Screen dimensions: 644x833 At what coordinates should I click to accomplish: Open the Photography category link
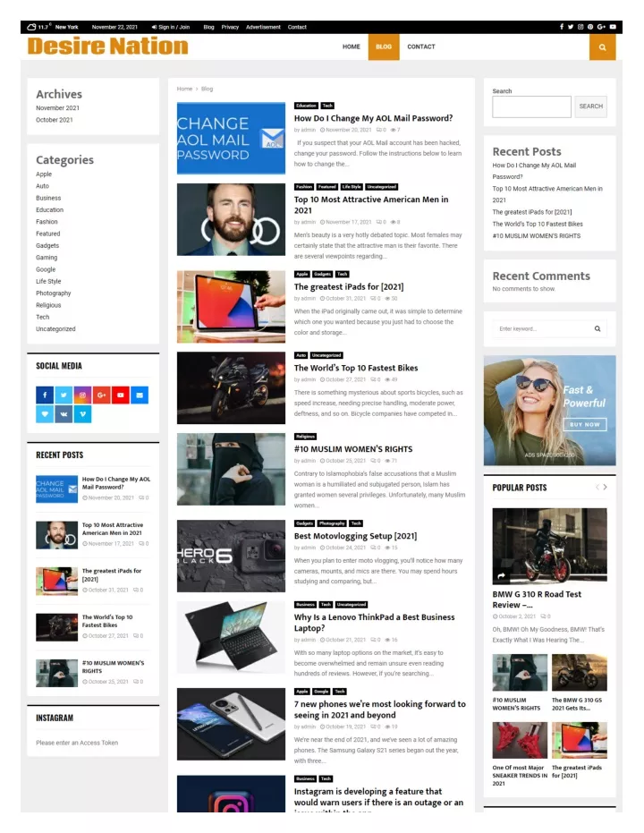pyautogui.click(x=53, y=293)
